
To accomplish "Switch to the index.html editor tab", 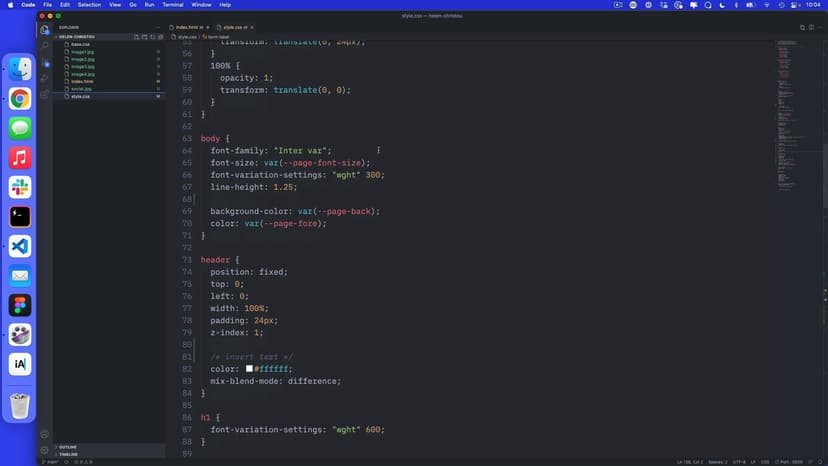I will click(186, 27).
